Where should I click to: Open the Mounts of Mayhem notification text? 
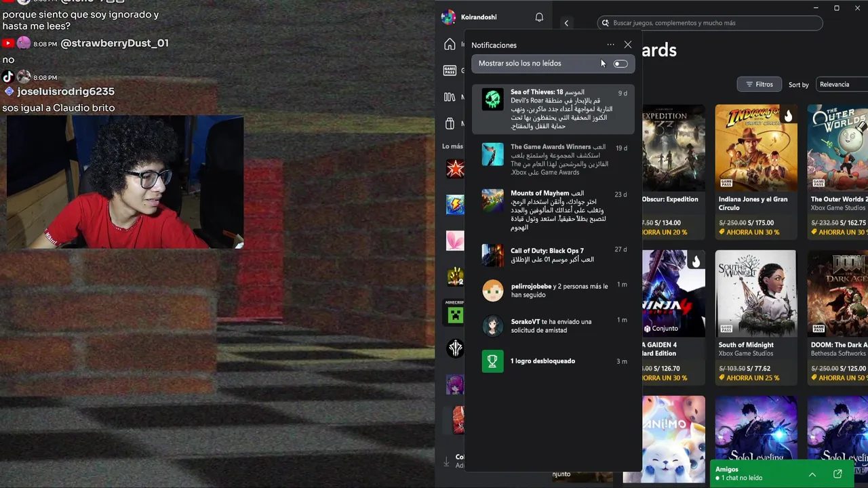(557, 210)
